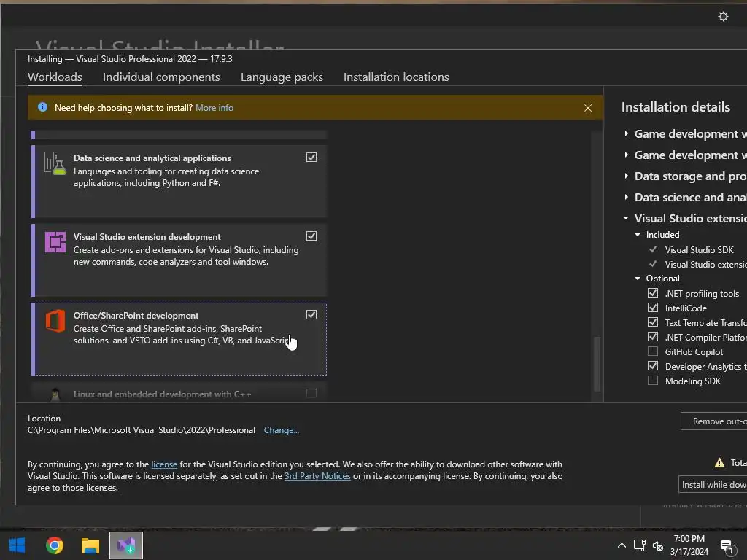747x560 pixels.
Task: Enable the GitHub Copilot optional component
Action: click(x=653, y=351)
